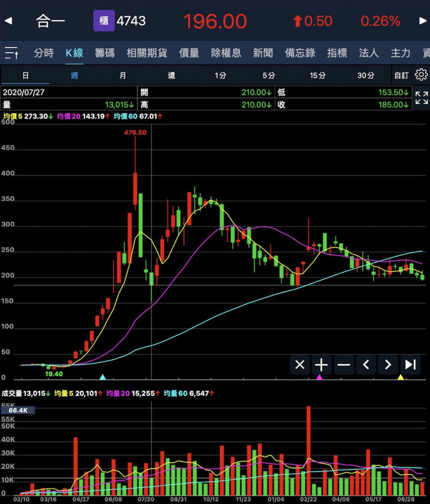Zoom out chart with minus button

[x=344, y=365]
